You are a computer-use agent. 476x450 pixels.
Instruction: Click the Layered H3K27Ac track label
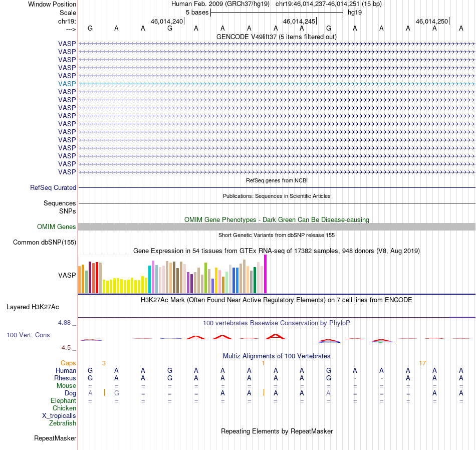coord(33,307)
